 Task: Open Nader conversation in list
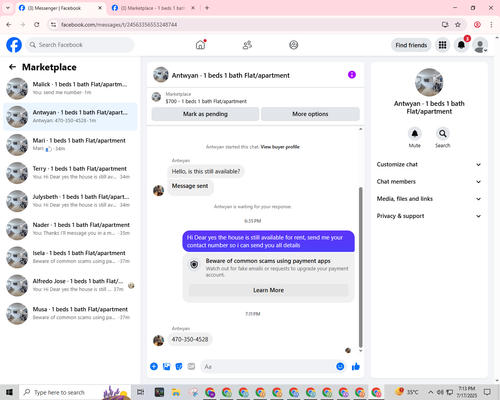[x=70, y=229]
